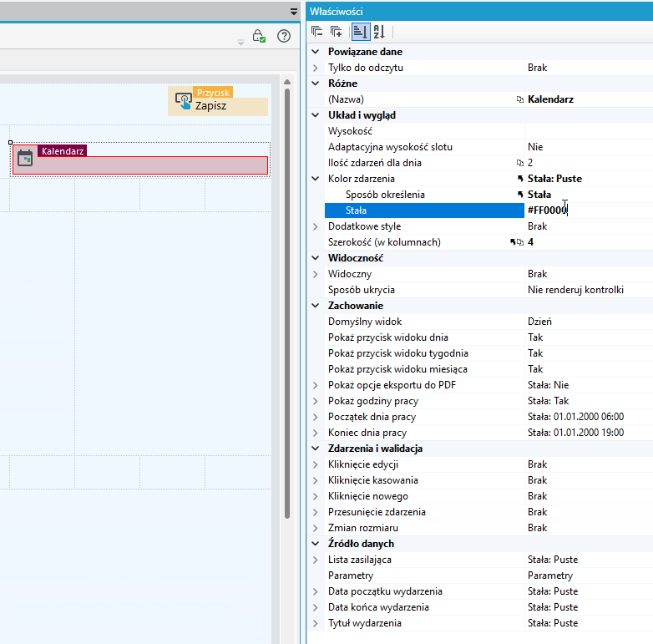Click the Nie renderuj kontrolki value

575,290
